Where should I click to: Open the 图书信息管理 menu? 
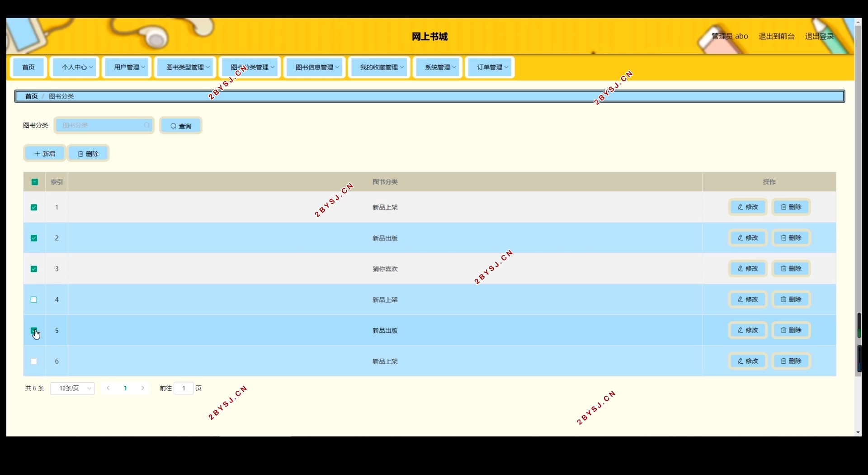[314, 67]
